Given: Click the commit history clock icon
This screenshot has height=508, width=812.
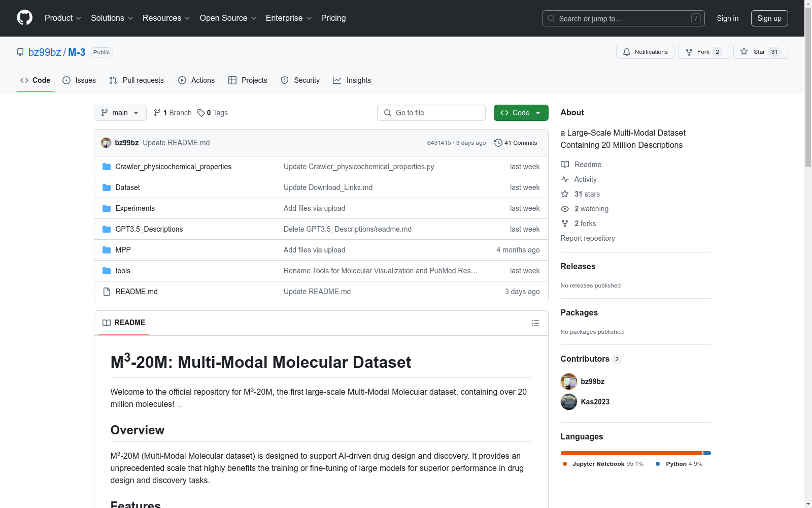Looking at the screenshot, I should (x=498, y=143).
